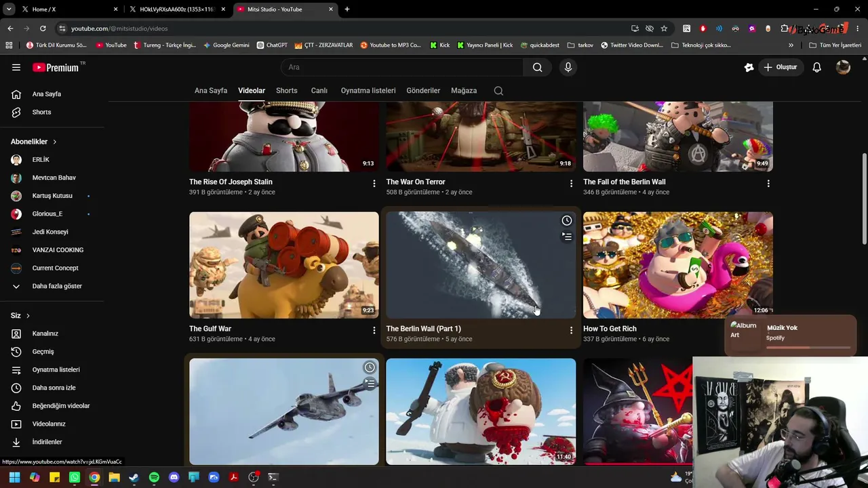Open File Explorer from the taskbar
The width and height of the screenshot is (868, 488).
coord(114,477)
